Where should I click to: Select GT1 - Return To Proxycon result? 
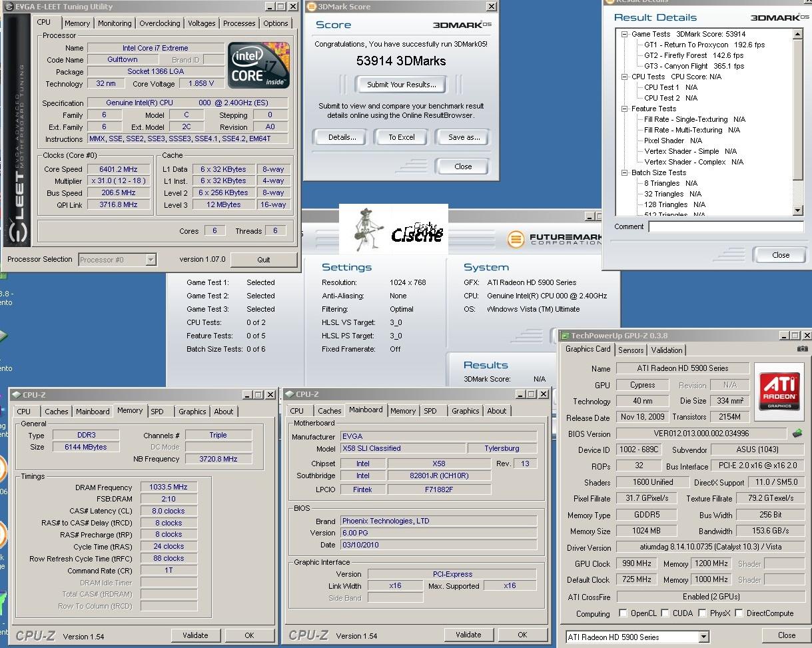pyautogui.click(x=704, y=45)
